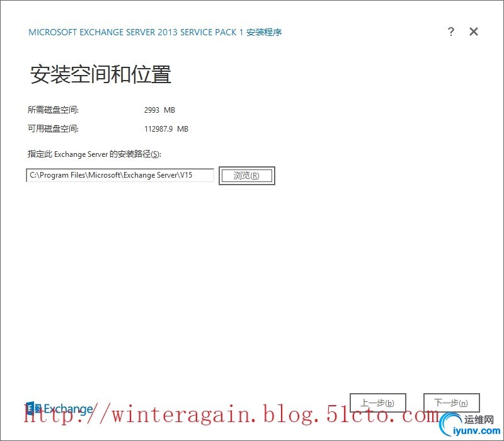This screenshot has width=504, height=441.
Task: Click the Exchange Server 安装路径(S) label
Action: tap(94, 154)
